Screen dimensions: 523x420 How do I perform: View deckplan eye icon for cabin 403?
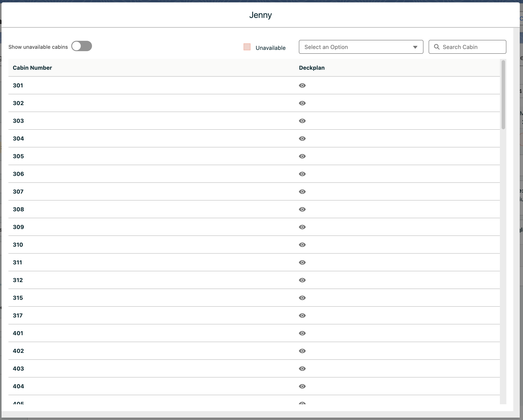[302, 369]
